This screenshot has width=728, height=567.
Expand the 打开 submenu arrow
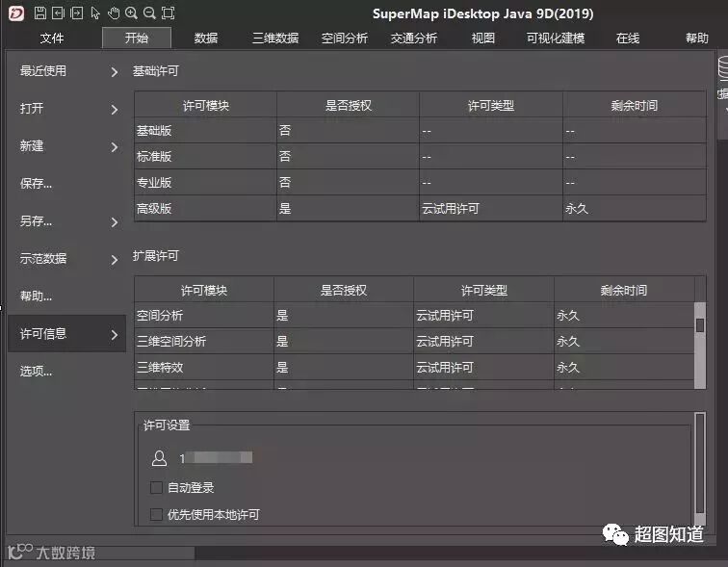[115, 109]
